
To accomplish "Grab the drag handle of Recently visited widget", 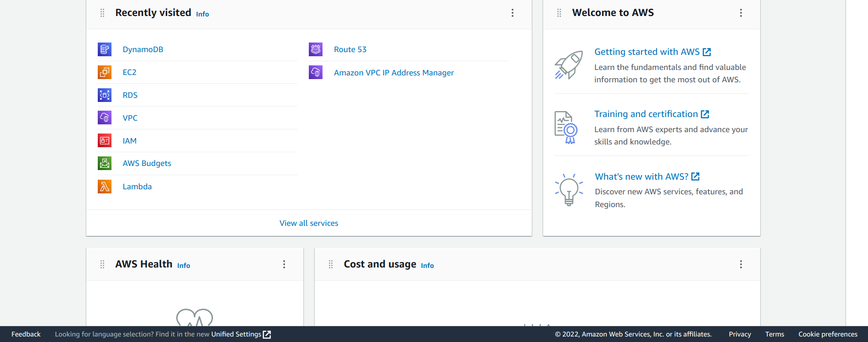I will coord(102,13).
